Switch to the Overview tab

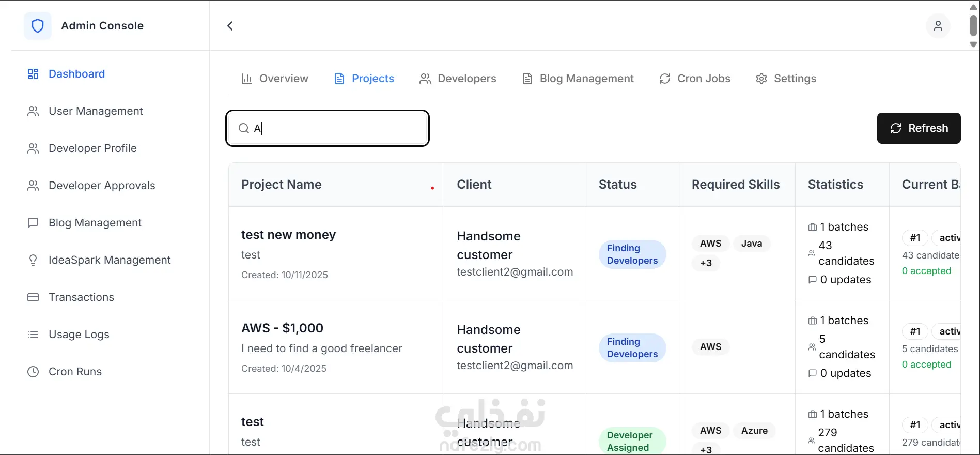[275, 79]
